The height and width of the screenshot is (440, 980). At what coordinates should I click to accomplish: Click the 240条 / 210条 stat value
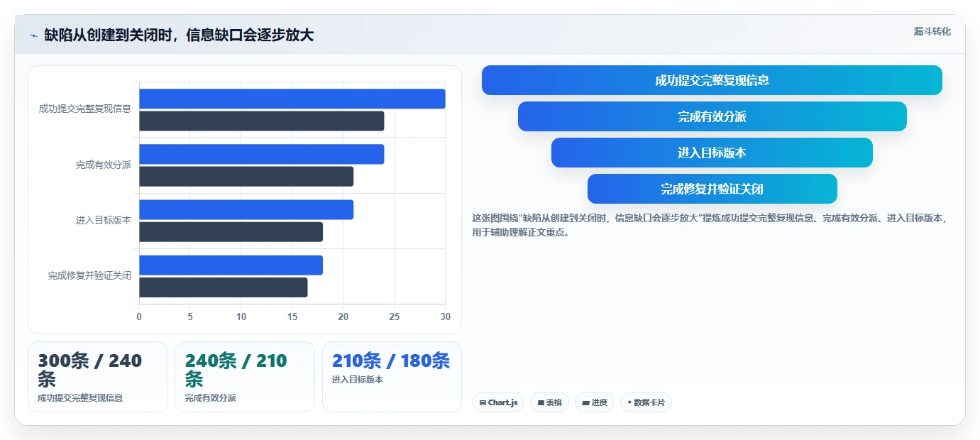click(236, 369)
